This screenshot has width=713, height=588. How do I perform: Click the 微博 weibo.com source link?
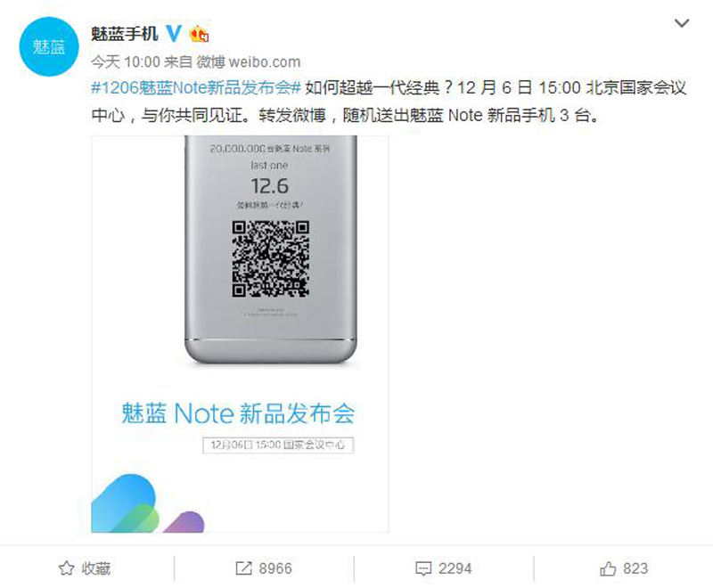pos(249,61)
